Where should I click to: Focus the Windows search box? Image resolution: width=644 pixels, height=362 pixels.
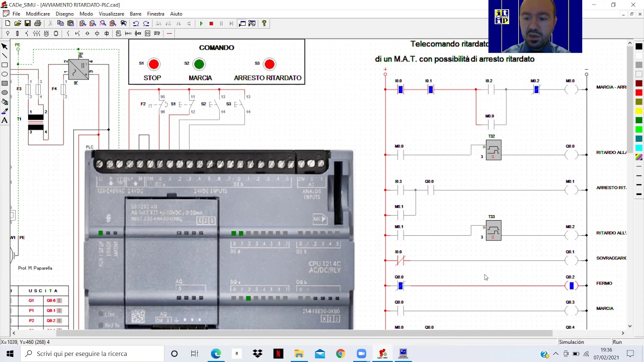tap(93, 354)
